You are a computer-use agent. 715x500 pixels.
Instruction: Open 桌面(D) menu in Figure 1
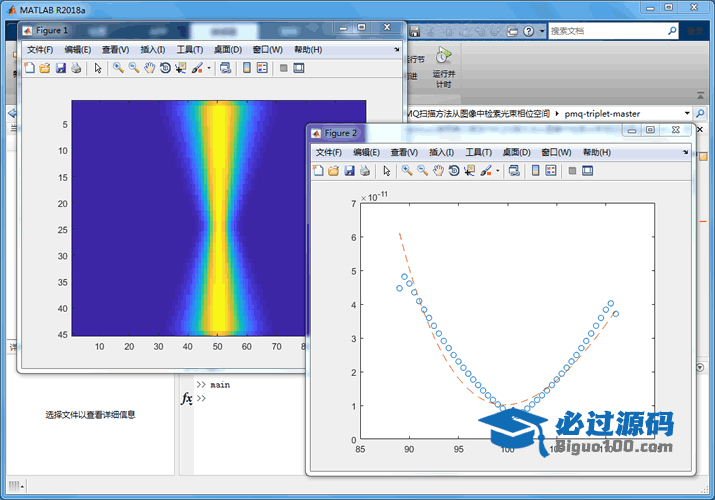click(228, 50)
